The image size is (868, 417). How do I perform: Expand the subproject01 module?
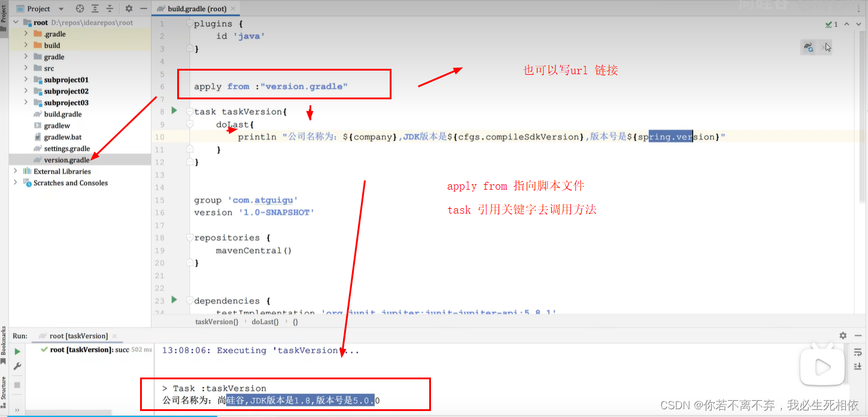26,80
